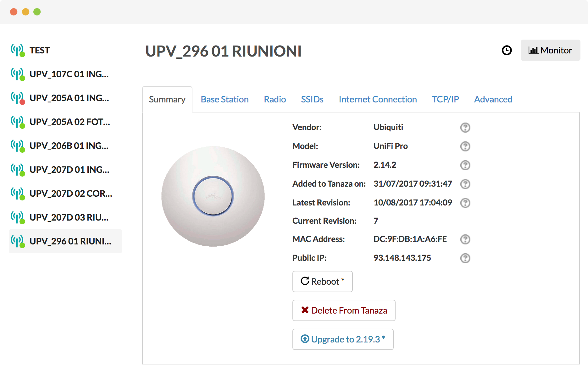Click the Monitor button
Image resolution: width=588 pixels, height=372 pixels.
pyautogui.click(x=550, y=50)
